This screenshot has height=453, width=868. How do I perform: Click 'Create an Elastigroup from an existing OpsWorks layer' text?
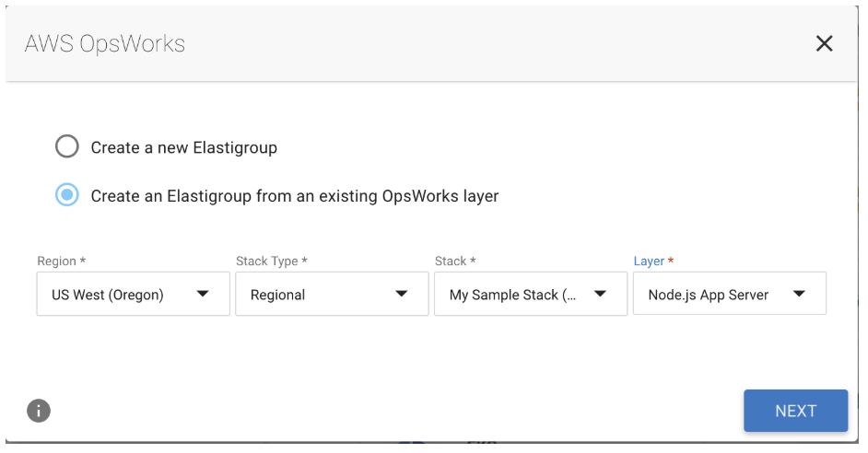(x=294, y=196)
